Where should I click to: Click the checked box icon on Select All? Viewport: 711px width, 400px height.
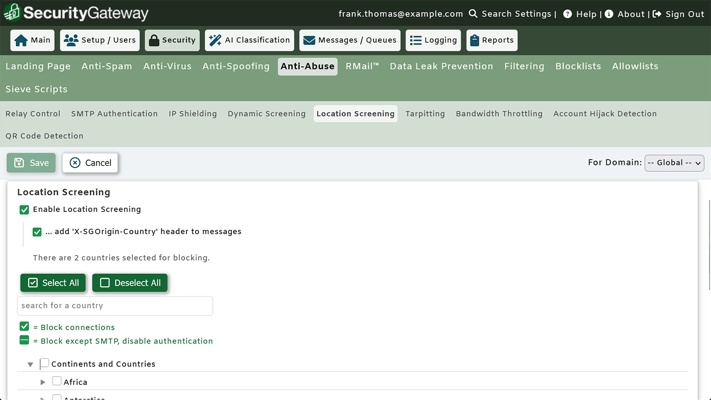tap(33, 283)
